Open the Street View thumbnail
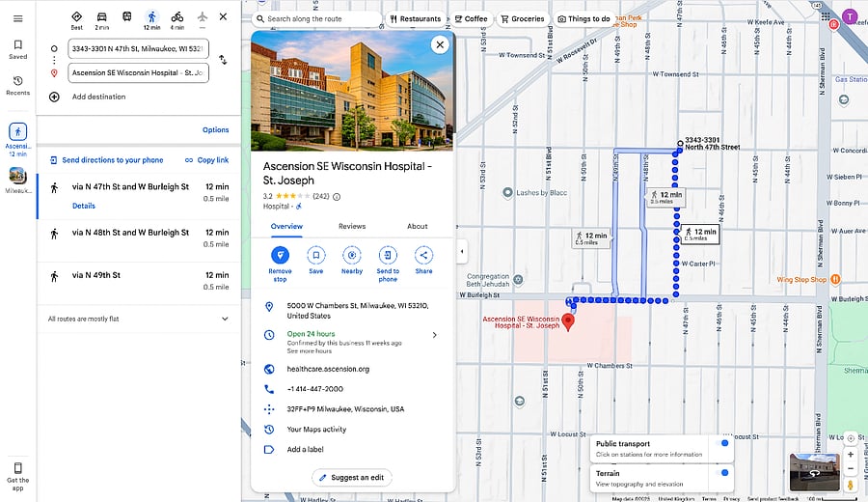 tap(814, 472)
